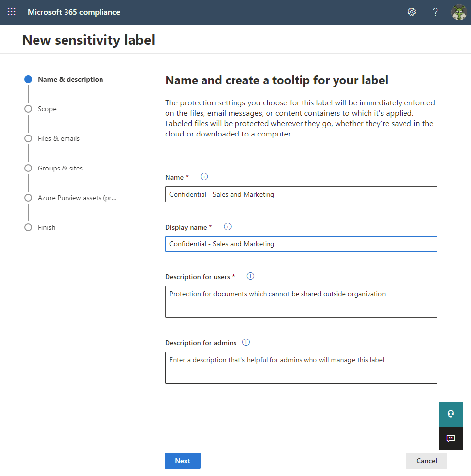Open the support headset panel
Viewport: 471px width, 476px height.
point(450,414)
